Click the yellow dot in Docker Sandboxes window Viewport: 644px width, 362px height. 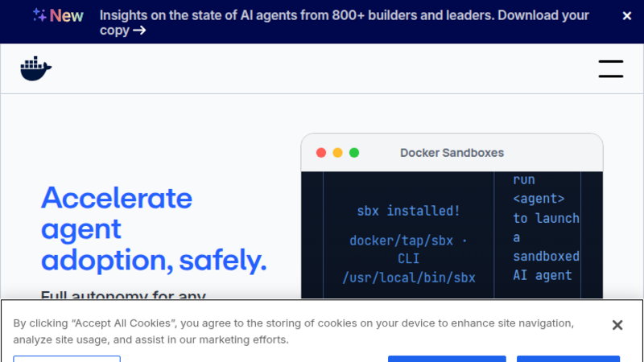tap(337, 153)
